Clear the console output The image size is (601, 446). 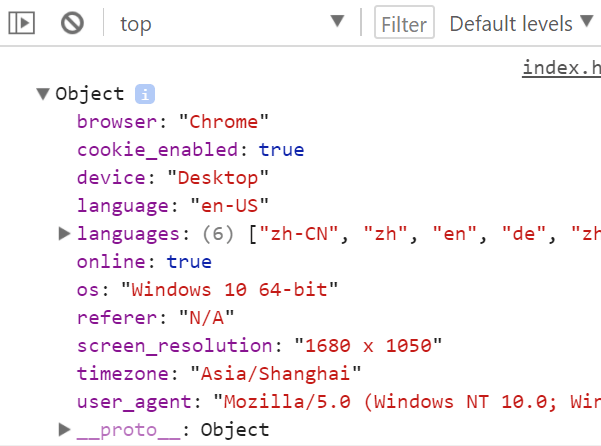point(72,23)
